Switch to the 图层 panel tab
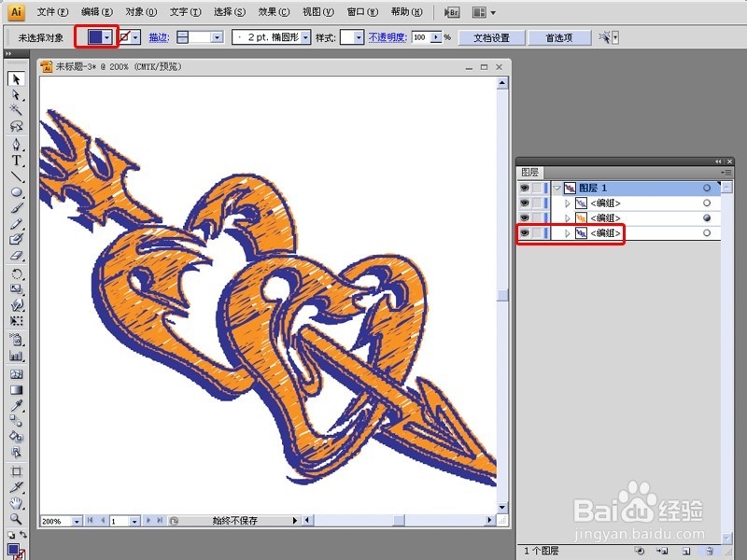Viewport: 747px width, 560px height. coord(529,173)
